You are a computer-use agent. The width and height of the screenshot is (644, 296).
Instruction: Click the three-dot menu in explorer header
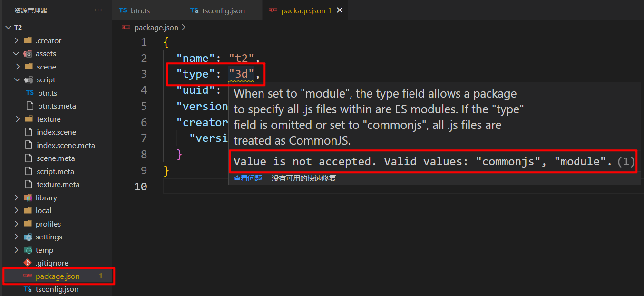pos(98,10)
